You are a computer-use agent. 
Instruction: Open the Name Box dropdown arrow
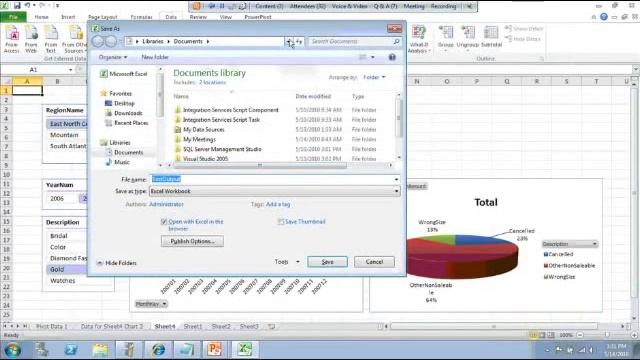(x=70, y=70)
